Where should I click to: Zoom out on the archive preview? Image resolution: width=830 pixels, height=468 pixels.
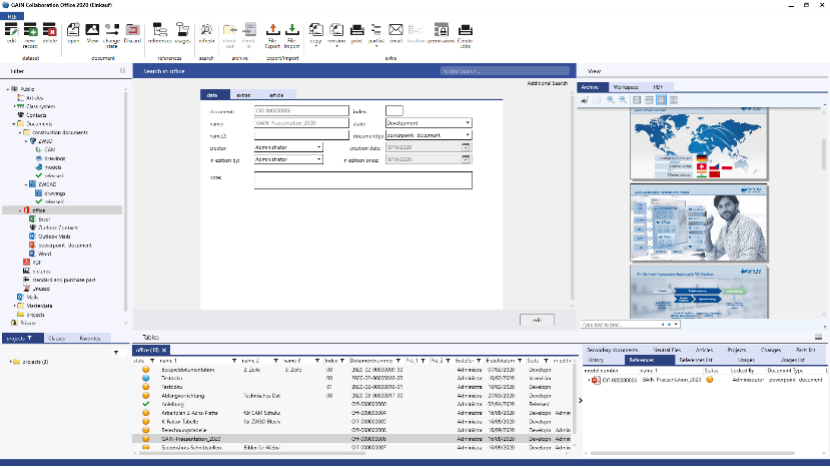tap(622, 100)
